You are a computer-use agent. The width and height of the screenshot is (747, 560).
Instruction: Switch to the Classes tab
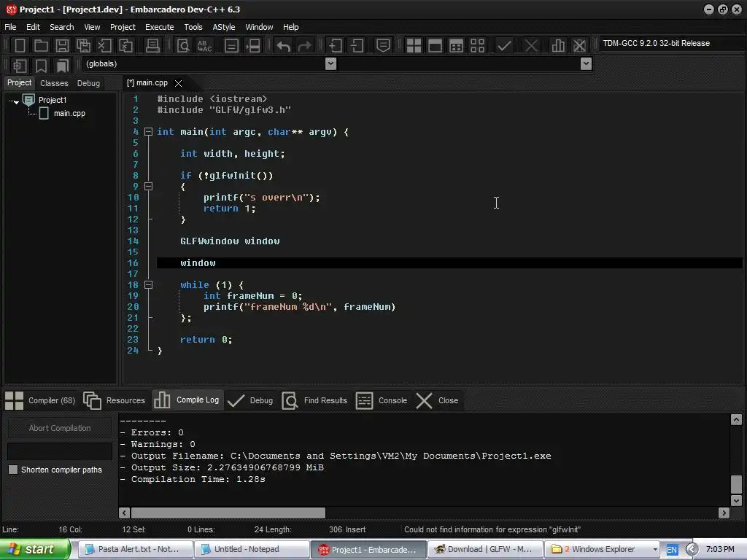pyautogui.click(x=54, y=83)
